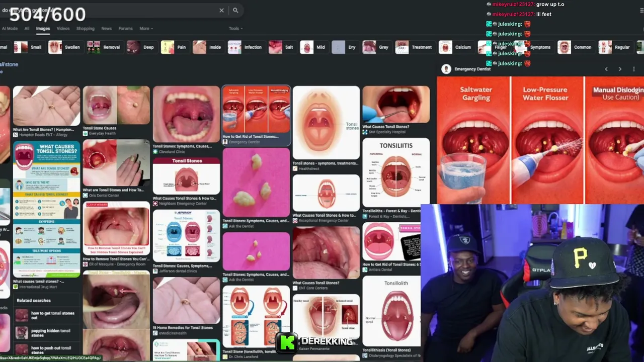Open the Hampton Roads ENT palm stone image

pyautogui.click(x=46, y=106)
